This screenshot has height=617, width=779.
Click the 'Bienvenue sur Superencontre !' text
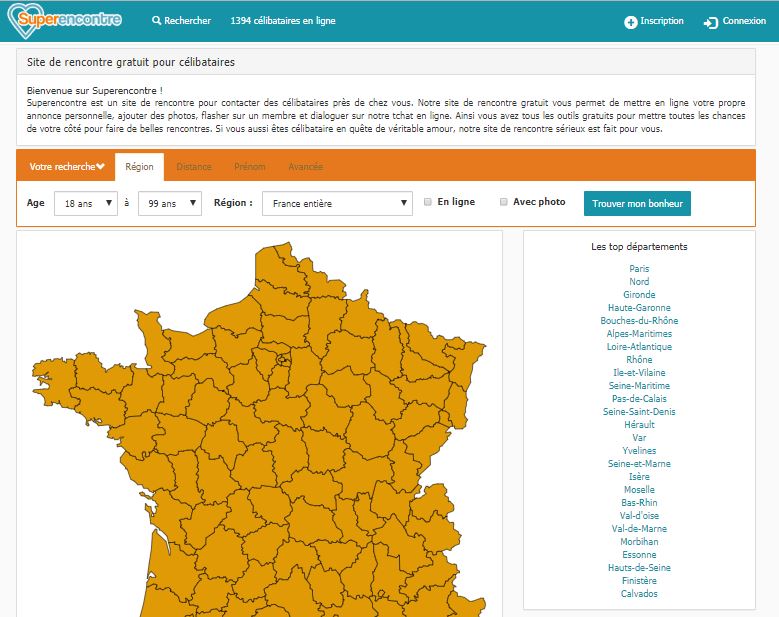click(94, 90)
